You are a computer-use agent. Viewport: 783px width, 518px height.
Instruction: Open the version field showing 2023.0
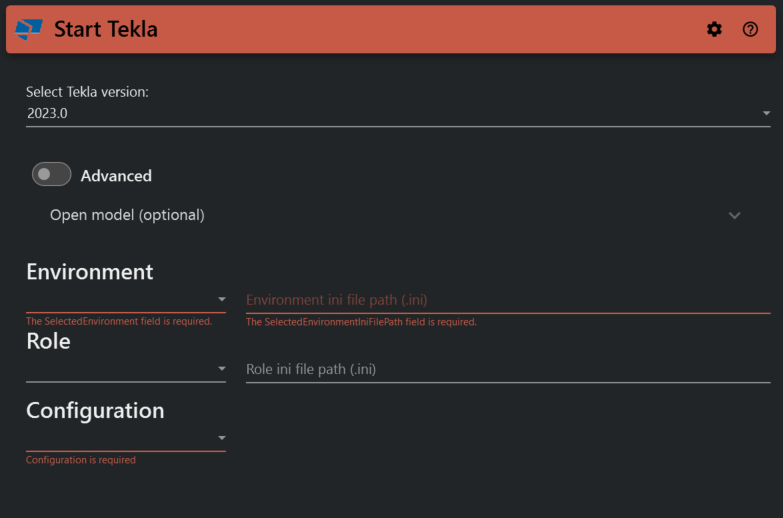(x=390, y=114)
